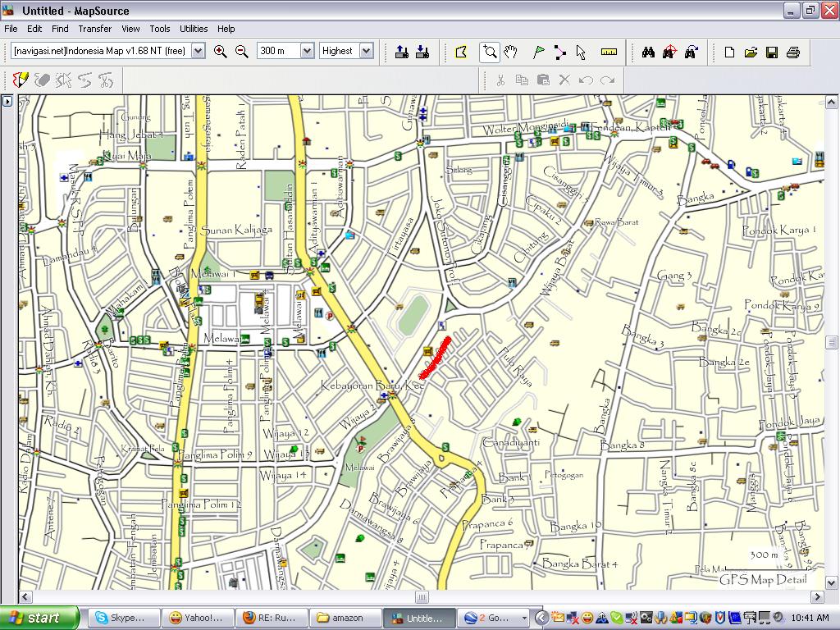The width and height of the screenshot is (840, 630).
Task: Select the Route tool
Action: [x=560, y=52]
